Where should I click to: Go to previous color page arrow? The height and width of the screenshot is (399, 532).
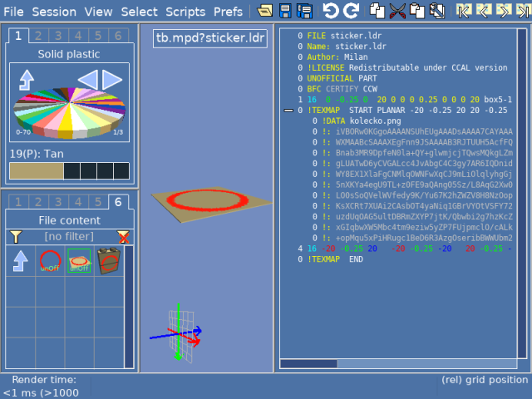coord(87,80)
